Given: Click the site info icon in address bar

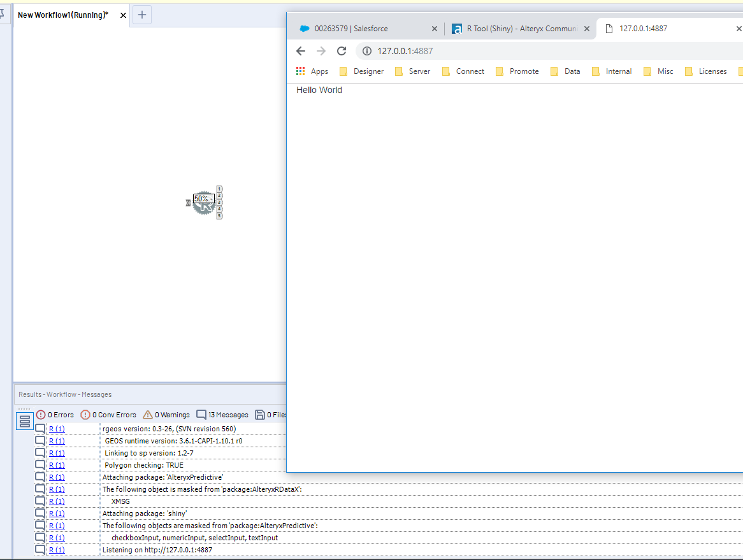Looking at the screenshot, I should (366, 51).
